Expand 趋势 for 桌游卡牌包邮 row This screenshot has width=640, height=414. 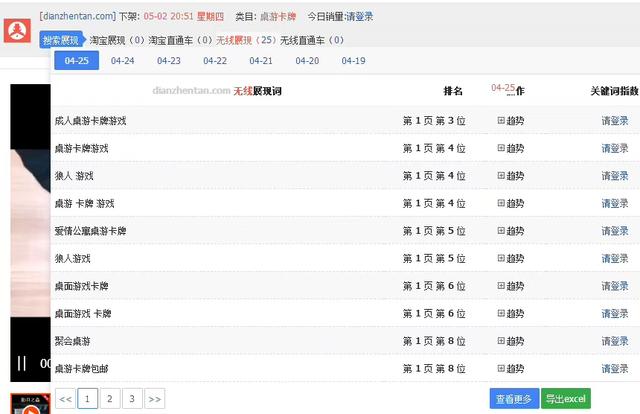pos(511,369)
